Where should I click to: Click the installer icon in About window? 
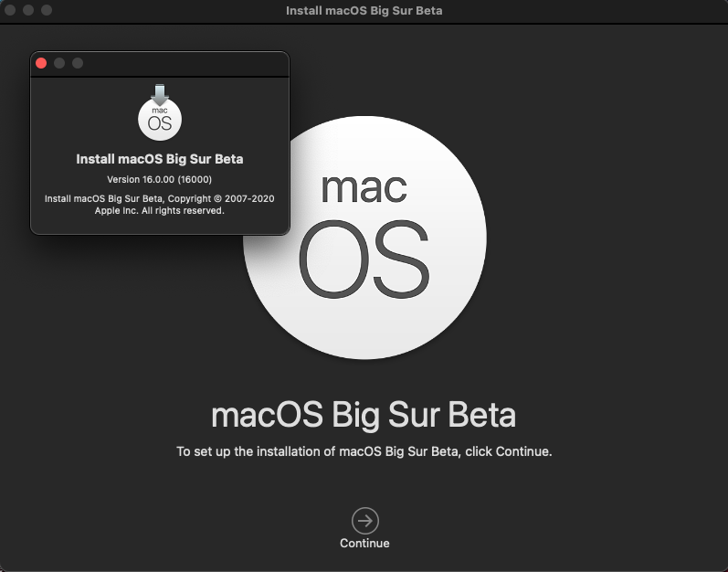point(160,112)
